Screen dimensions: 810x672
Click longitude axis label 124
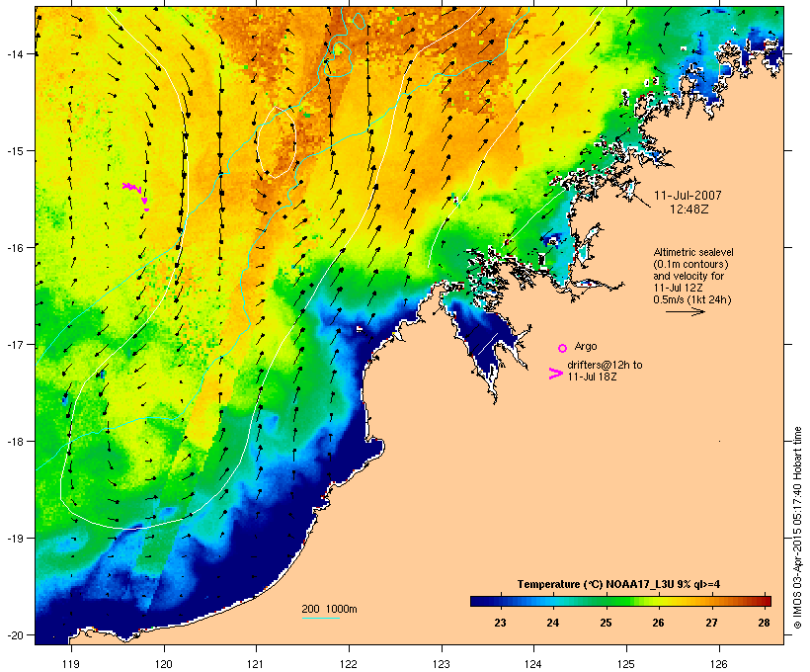coord(533,664)
